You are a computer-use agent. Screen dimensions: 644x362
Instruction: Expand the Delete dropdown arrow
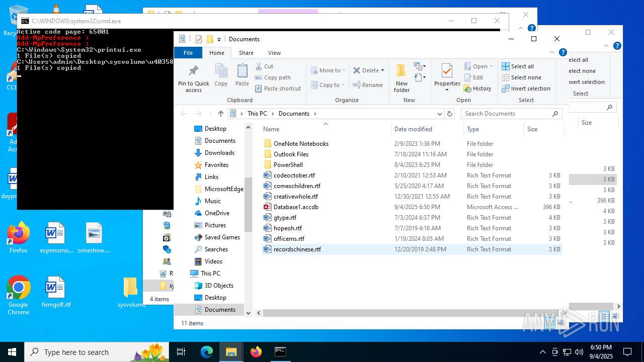382,70
